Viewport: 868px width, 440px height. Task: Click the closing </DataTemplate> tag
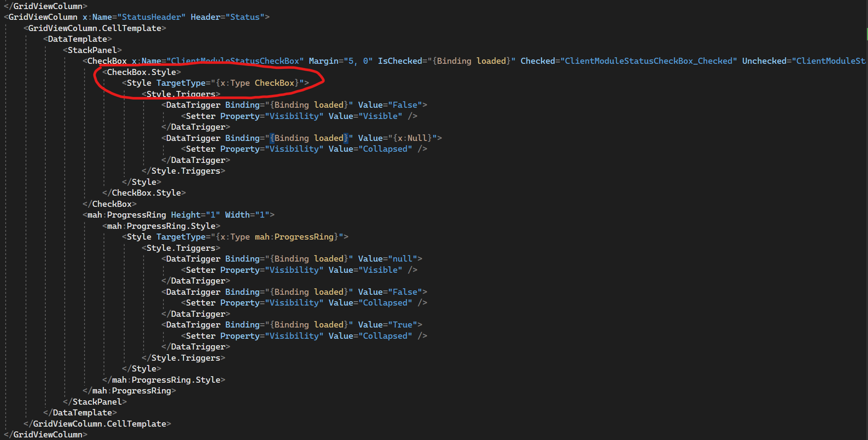pyautogui.click(x=80, y=413)
